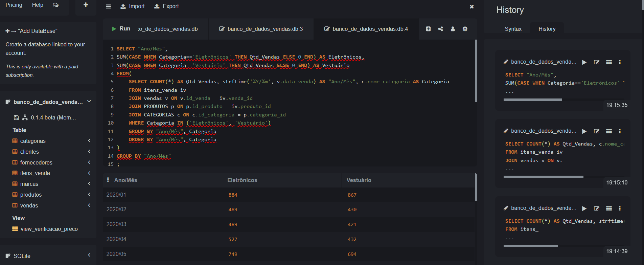Run the SQL query
Screen dimensions: 644x265
point(121,29)
